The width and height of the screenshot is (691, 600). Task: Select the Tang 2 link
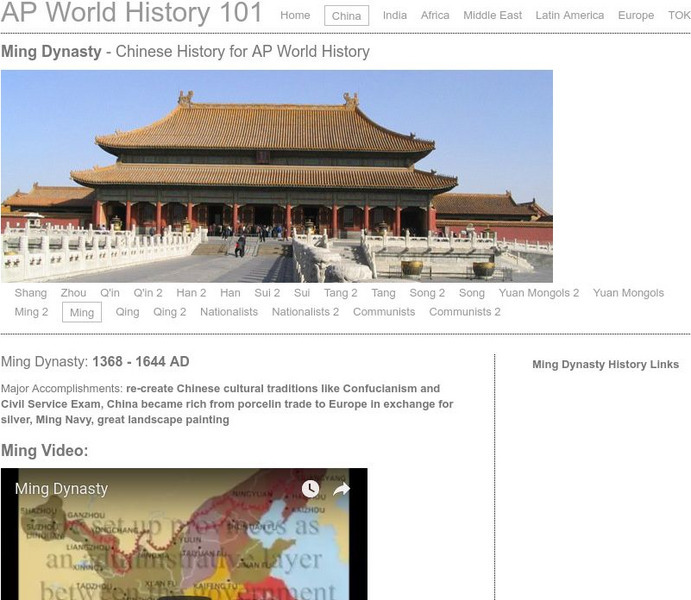(x=341, y=293)
